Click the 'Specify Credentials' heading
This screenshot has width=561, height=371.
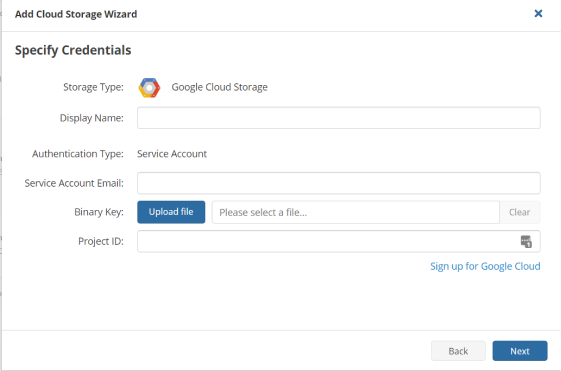[x=73, y=50]
